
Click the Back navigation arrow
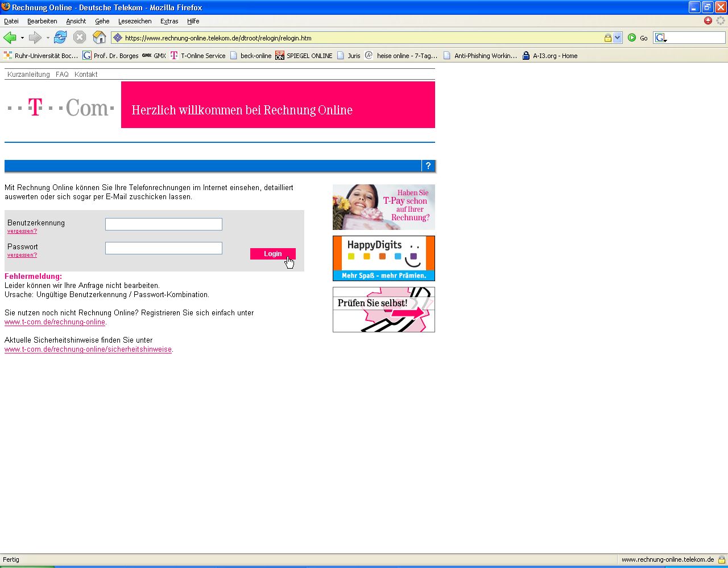point(10,38)
